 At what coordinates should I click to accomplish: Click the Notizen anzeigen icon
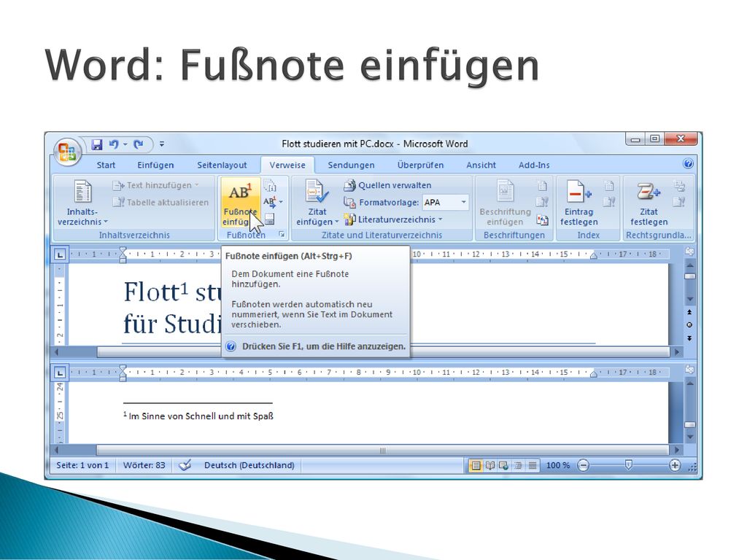(x=270, y=219)
